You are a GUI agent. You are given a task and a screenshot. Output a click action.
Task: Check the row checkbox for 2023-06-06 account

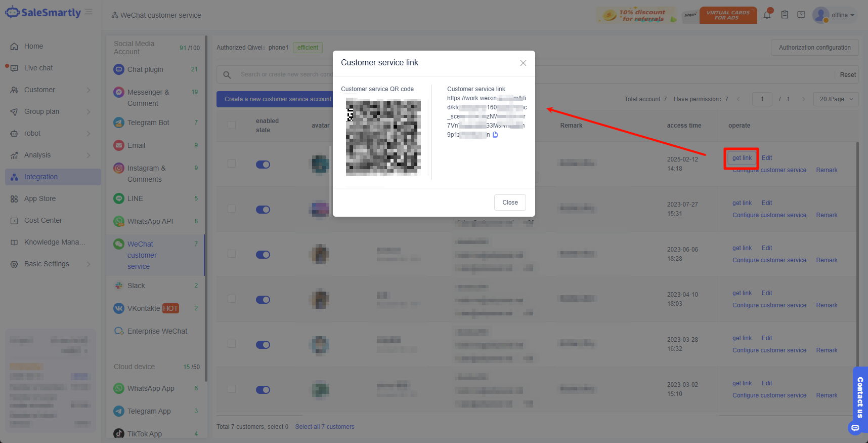(232, 254)
